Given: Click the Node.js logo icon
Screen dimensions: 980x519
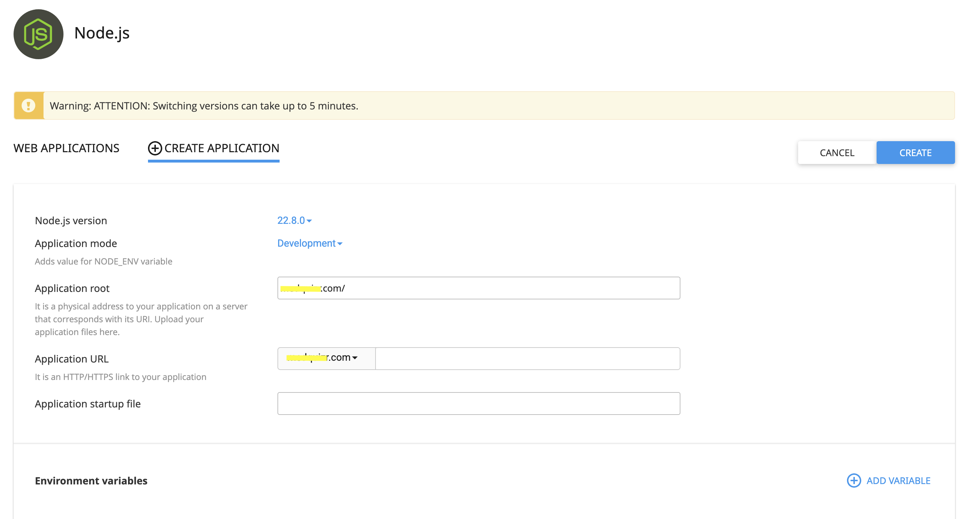Looking at the screenshot, I should (x=38, y=34).
